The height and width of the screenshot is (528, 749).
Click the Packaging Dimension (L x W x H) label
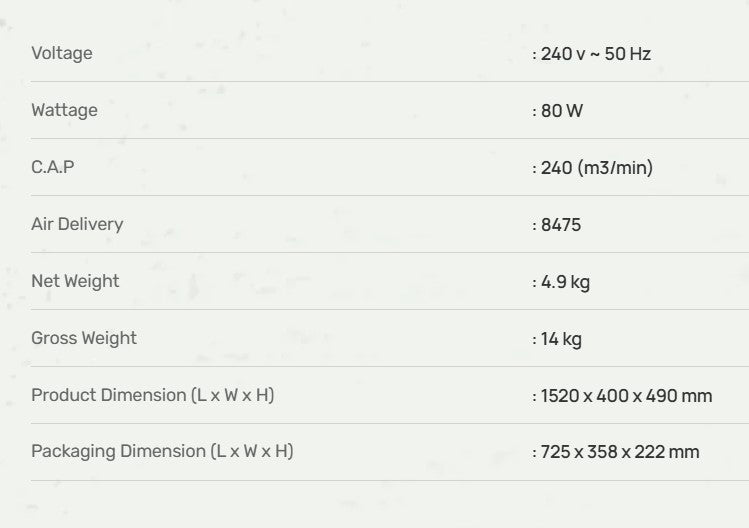pyautogui.click(x=162, y=451)
